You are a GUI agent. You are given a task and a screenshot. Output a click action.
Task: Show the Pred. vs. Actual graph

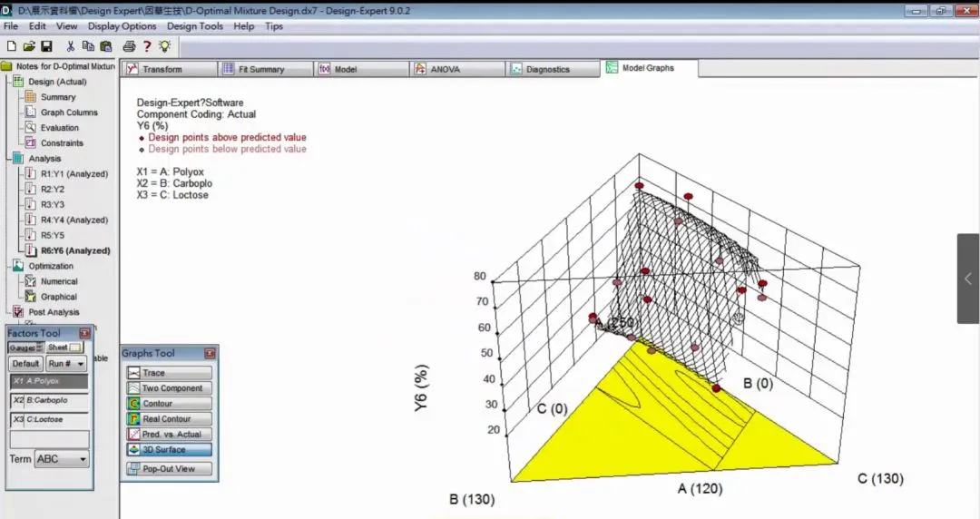pos(169,434)
